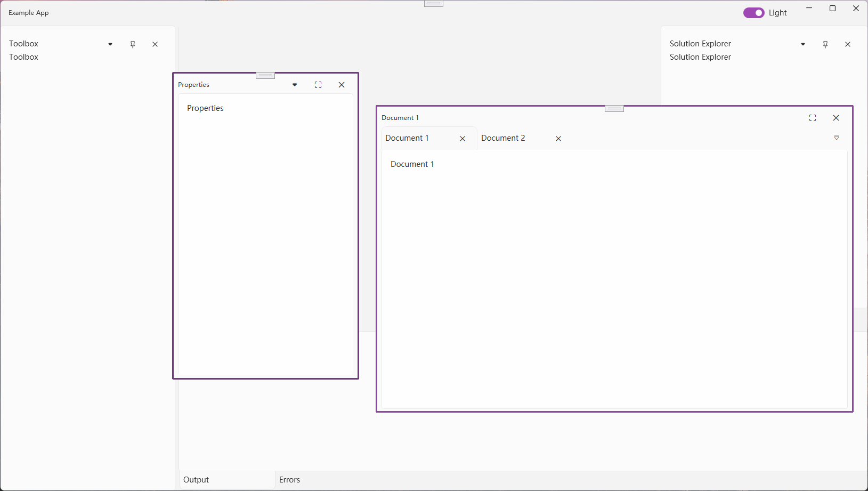Viewport: 868px width, 491px height.
Task: Maximize the Document 1 floating window
Action: [x=813, y=118]
